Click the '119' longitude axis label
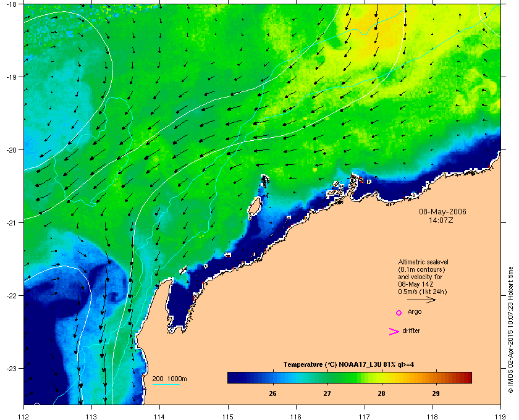Viewport: 519px width, 420px height. point(500,417)
